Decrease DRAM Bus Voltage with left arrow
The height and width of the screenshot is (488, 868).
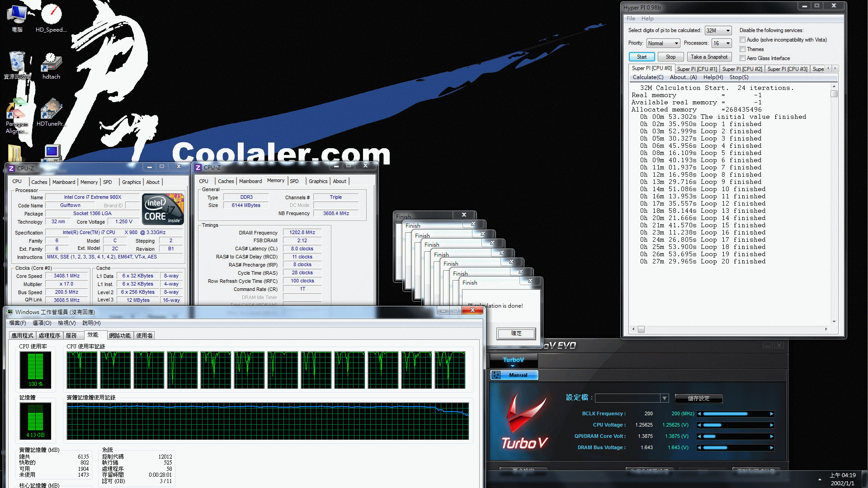[x=699, y=448]
